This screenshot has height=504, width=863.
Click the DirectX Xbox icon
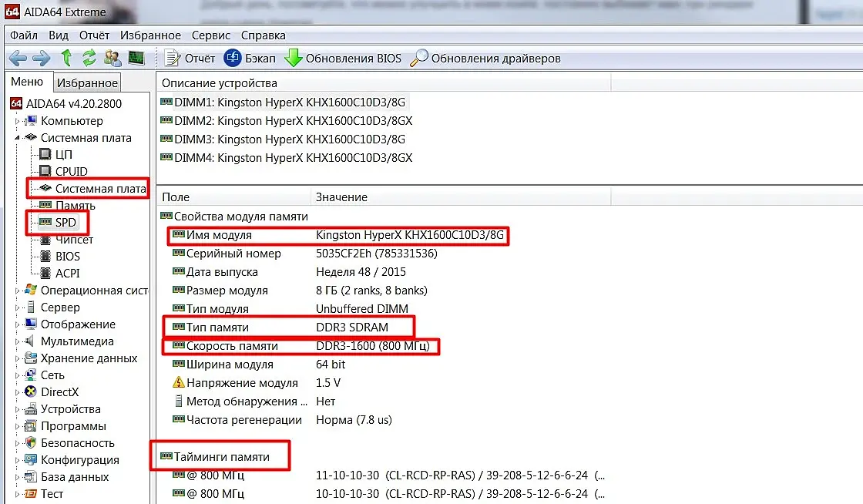tap(31, 391)
